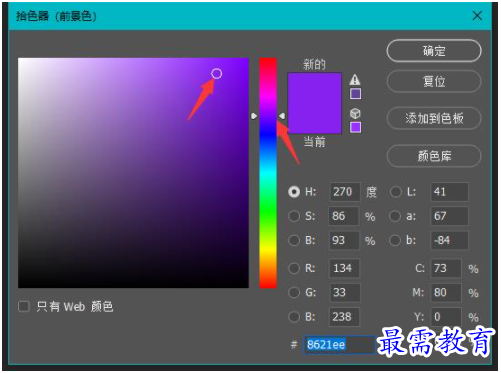Click the 度 degree unit label
Screen dimensions: 501x373
371,192
